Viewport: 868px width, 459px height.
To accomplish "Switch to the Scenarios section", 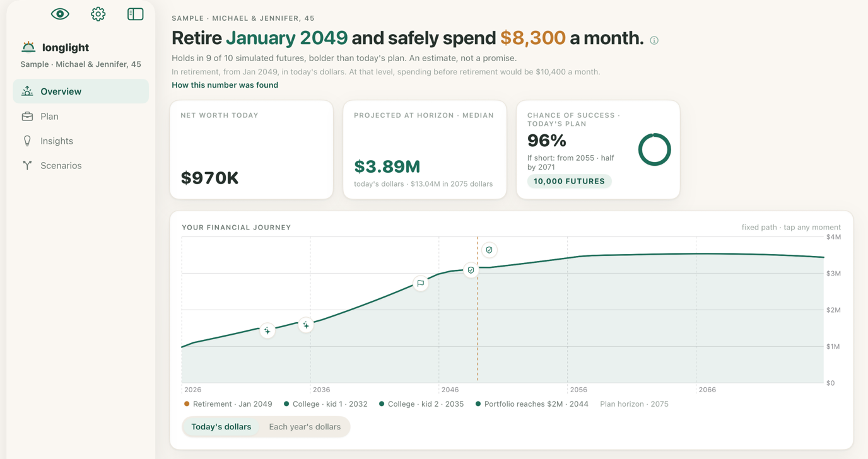I will 81,165.
